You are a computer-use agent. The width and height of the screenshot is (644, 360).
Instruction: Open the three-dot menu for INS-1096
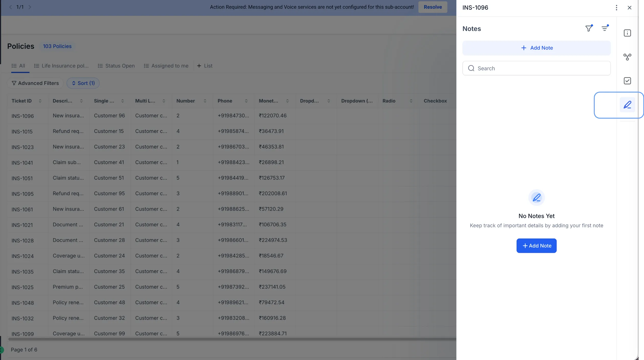click(616, 8)
